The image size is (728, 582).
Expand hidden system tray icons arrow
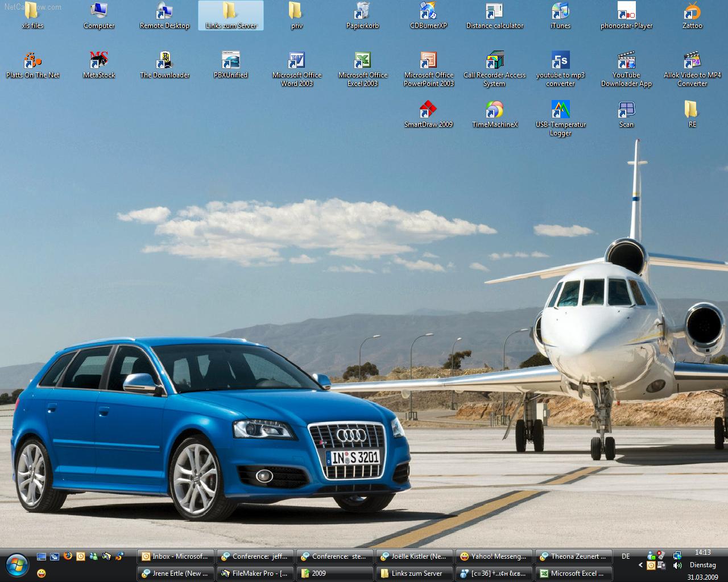click(x=641, y=566)
